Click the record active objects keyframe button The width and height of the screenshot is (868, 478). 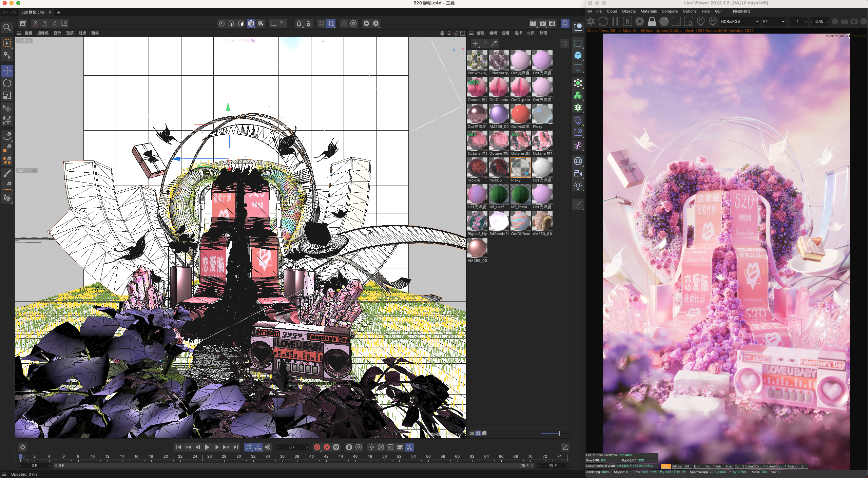coord(317,447)
